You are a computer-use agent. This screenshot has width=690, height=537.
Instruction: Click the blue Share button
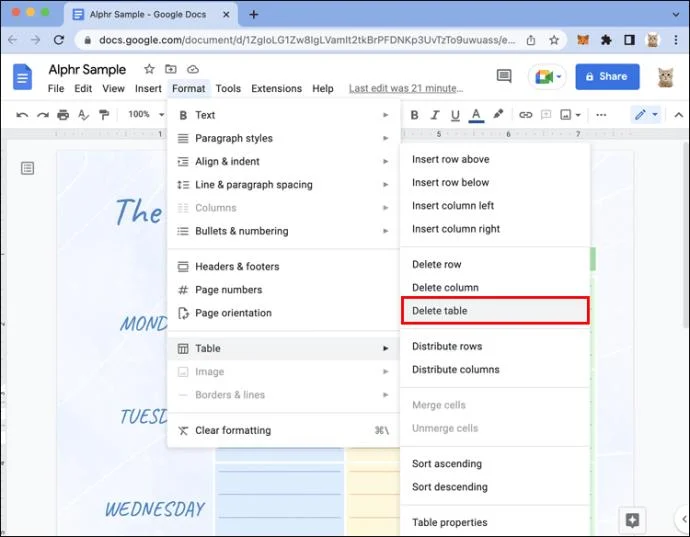point(607,77)
